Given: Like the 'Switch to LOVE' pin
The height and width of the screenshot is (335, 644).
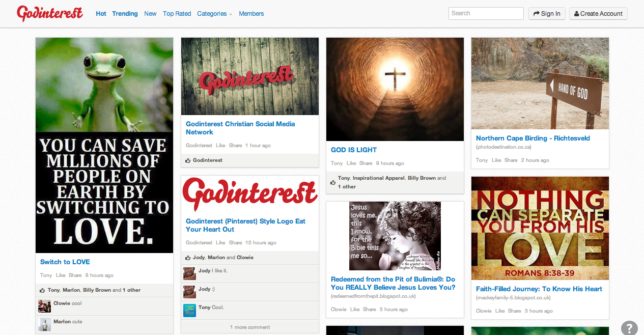Looking at the screenshot, I should pos(61,275).
